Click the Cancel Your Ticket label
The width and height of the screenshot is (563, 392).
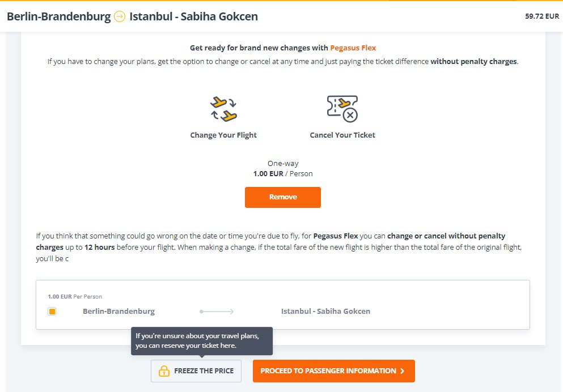(x=342, y=135)
